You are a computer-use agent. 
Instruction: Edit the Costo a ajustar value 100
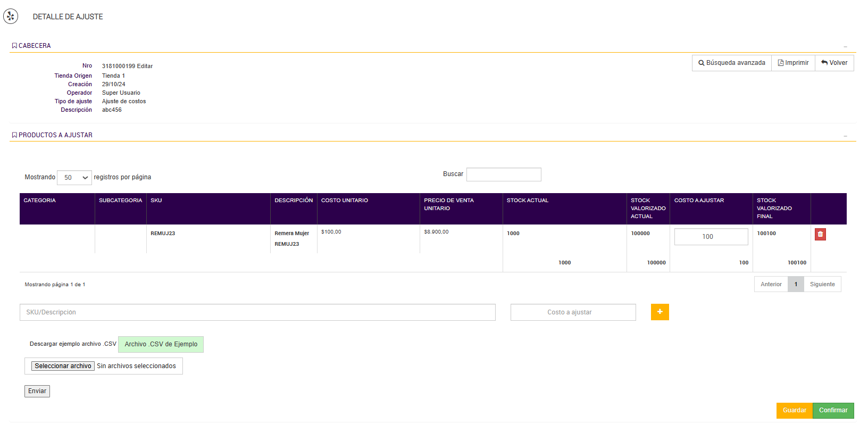(x=711, y=237)
